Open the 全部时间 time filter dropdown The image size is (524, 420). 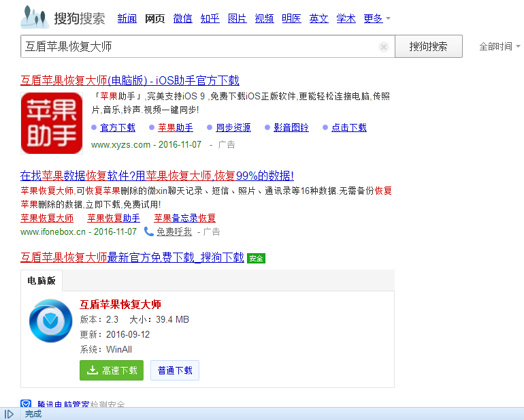[500, 46]
